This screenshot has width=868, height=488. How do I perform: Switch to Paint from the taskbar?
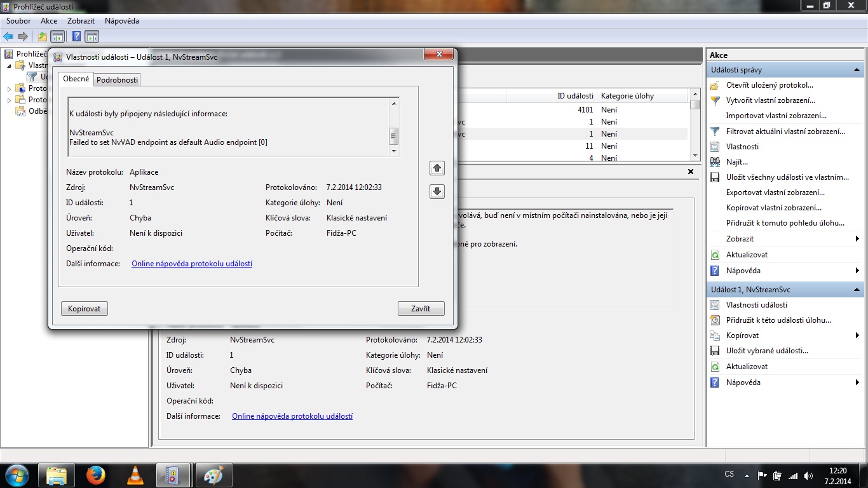pos(214,475)
